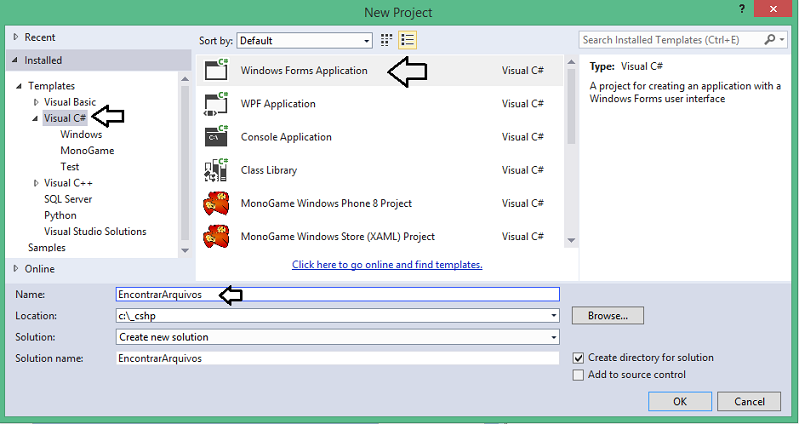Collapse the Visual C# node
The height and width of the screenshot is (424, 799).
35,118
